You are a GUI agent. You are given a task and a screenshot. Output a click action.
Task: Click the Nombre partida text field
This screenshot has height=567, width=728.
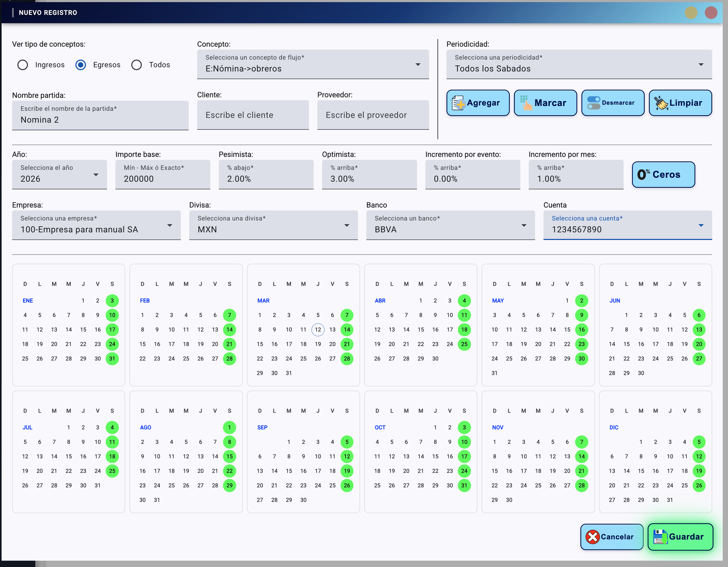(100, 116)
